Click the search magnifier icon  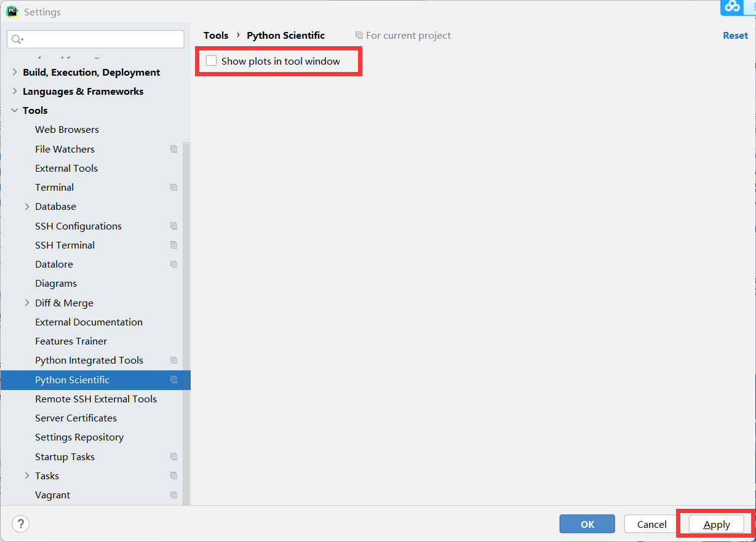17,39
